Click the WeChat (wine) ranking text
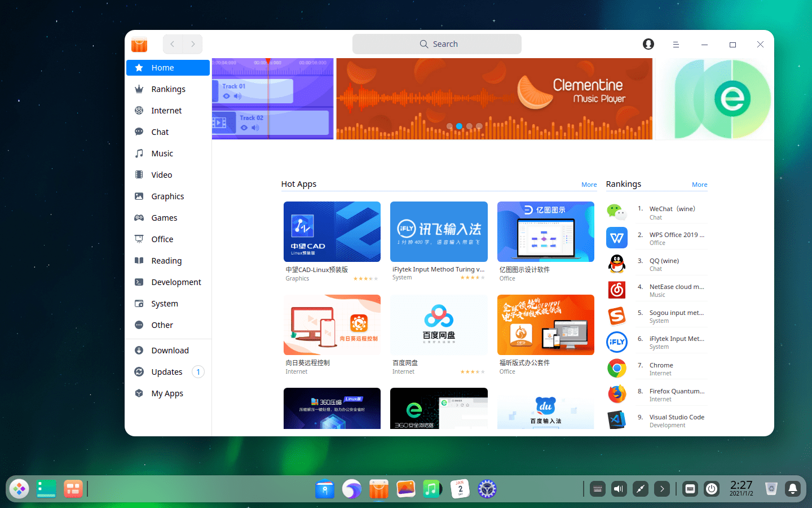The image size is (812, 508). click(672, 209)
